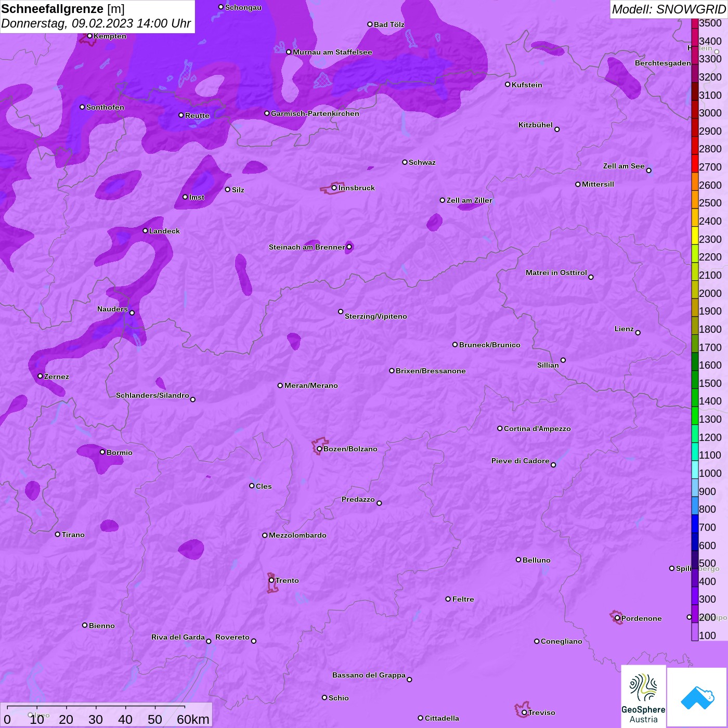Click the Treviso marker dot
The height and width of the screenshot is (728, 728).
click(524, 712)
